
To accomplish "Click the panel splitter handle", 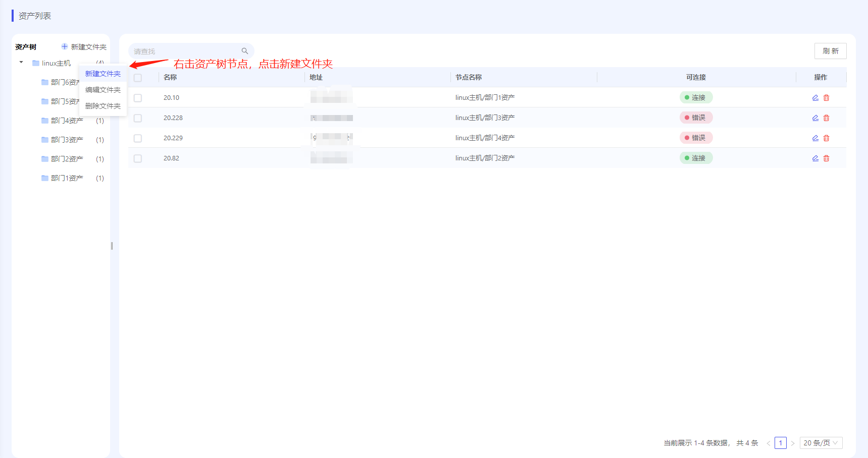I will coord(112,246).
